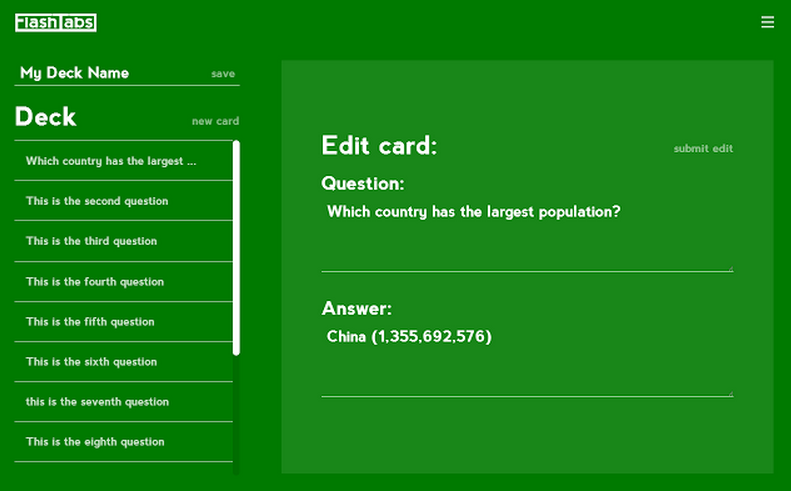Viewport: 791px width, 491px height.
Task: Select 'This is the fifth question' card
Action: 124,322
